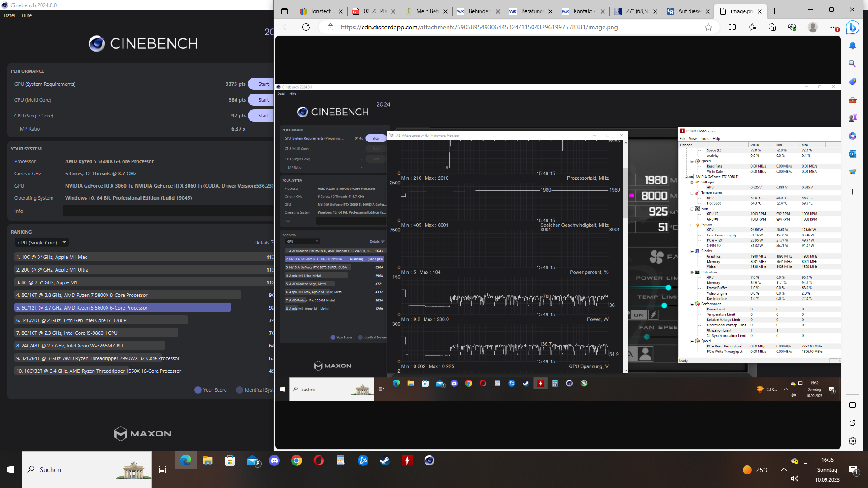Start the GPU (System Requirements) test
This screenshot has height=488, width=868.
(x=263, y=84)
